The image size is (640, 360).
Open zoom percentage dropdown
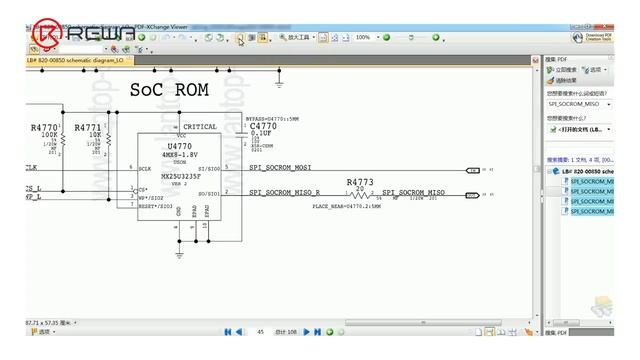tap(378, 38)
